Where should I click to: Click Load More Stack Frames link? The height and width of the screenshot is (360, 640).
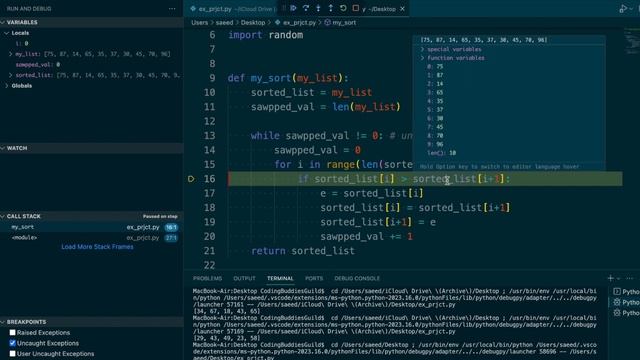coord(97,247)
